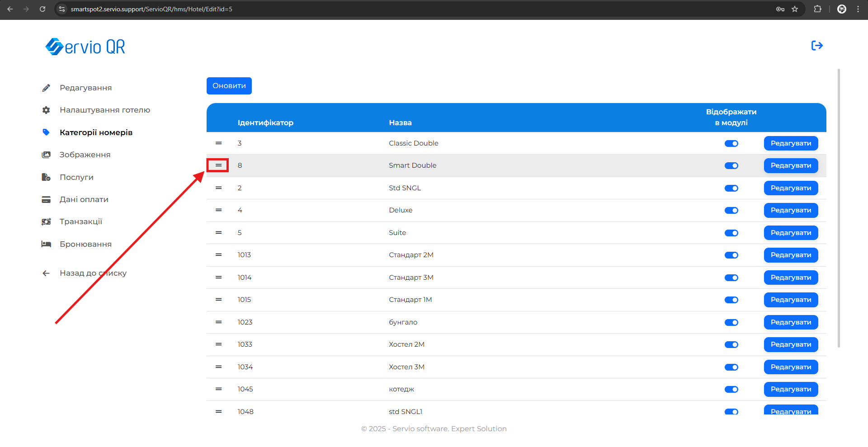
Task: Click the drag handle for Smart Double row
Action: point(218,165)
